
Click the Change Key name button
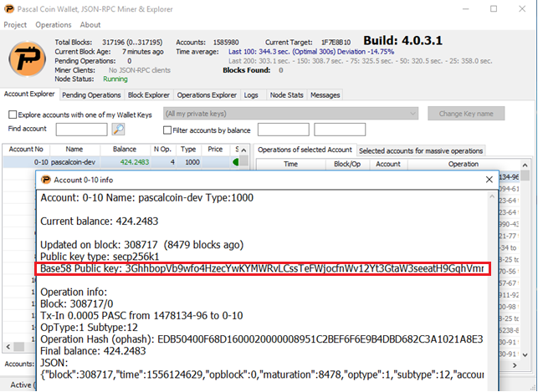(466, 114)
